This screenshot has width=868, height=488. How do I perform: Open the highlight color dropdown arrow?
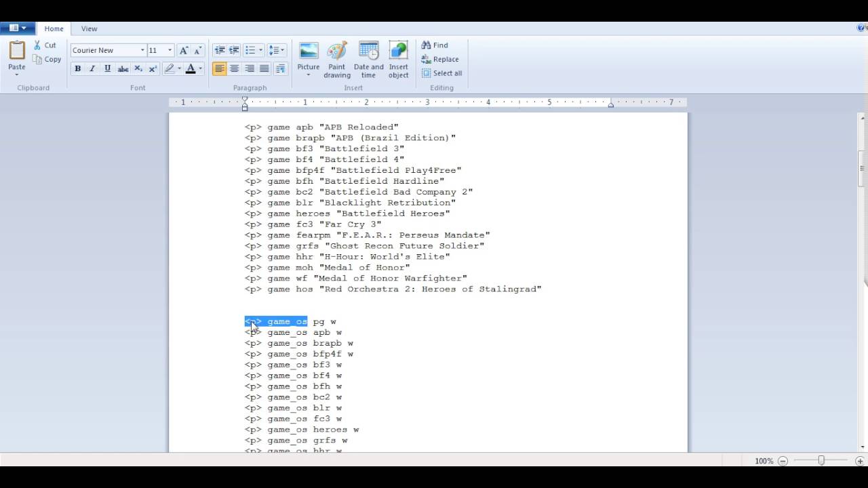point(179,68)
